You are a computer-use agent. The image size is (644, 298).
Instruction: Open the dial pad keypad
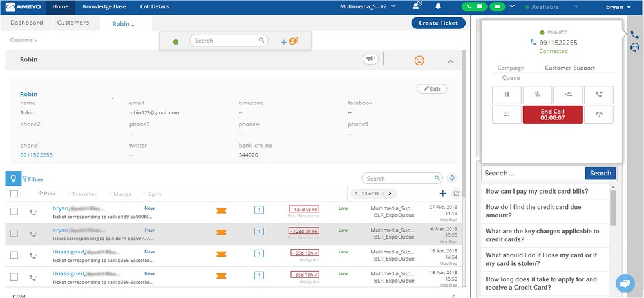(506, 115)
